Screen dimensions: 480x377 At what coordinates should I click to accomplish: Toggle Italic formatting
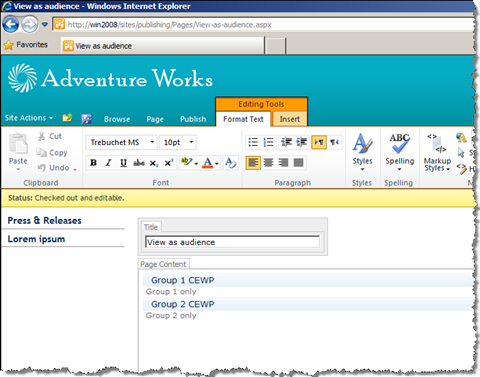coord(109,163)
